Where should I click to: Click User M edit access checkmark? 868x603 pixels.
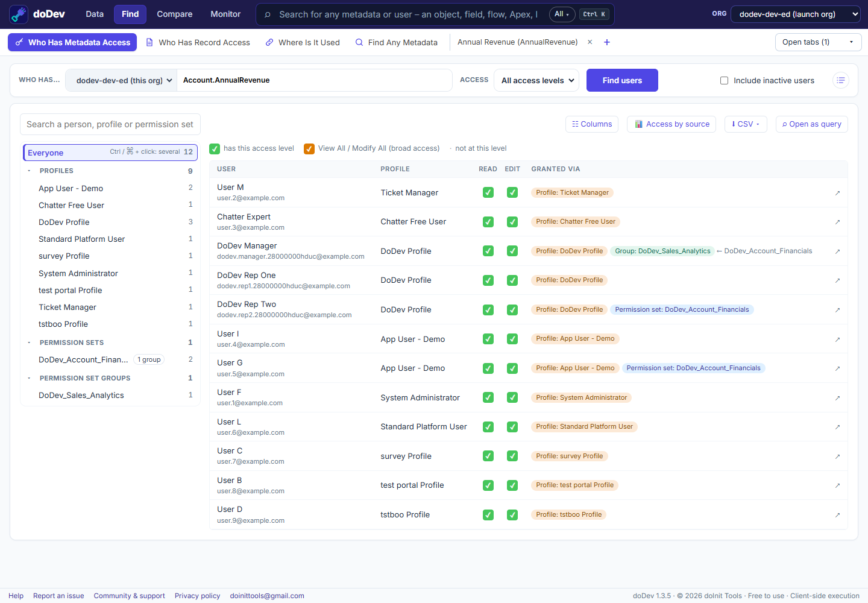(x=512, y=192)
